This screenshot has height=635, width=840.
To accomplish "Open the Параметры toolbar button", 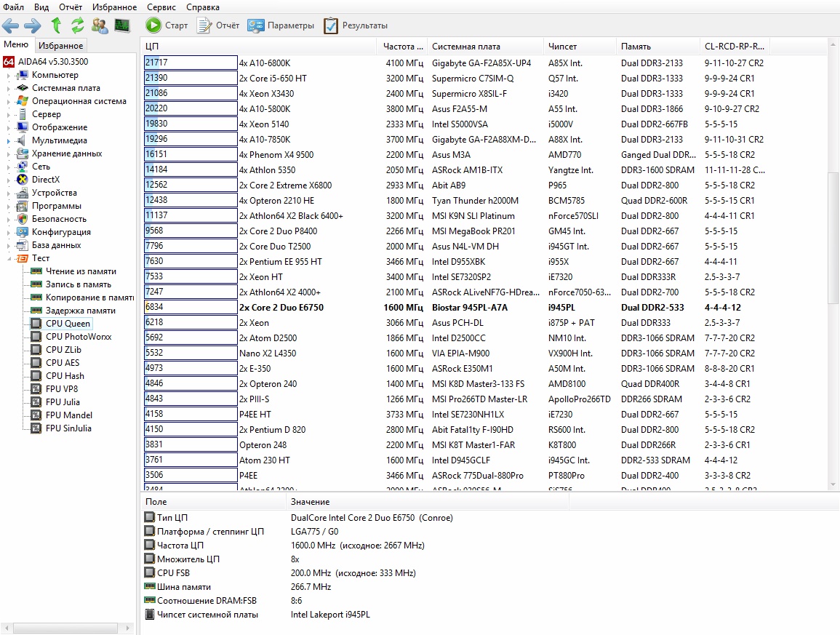I will coord(281,25).
